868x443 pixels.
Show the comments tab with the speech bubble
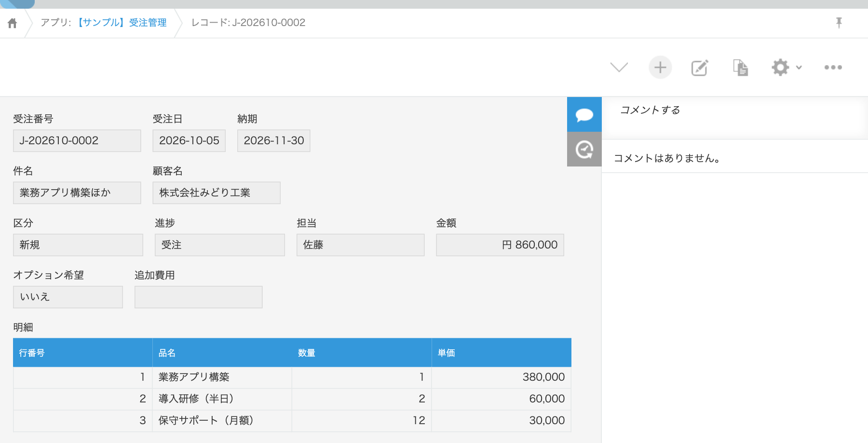(x=584, y=114)
